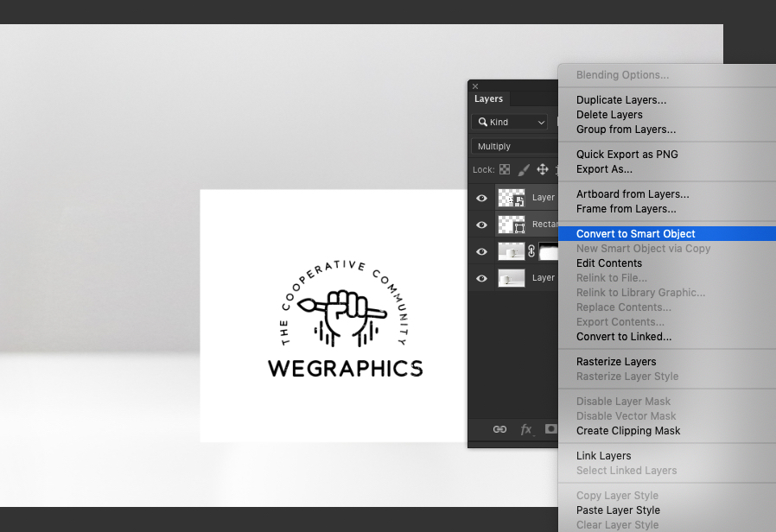The height and width of the screenshot is (532, 776).
Task: Close the Layers panel with X
Action: pyautogui.click(x=475, y=86)
